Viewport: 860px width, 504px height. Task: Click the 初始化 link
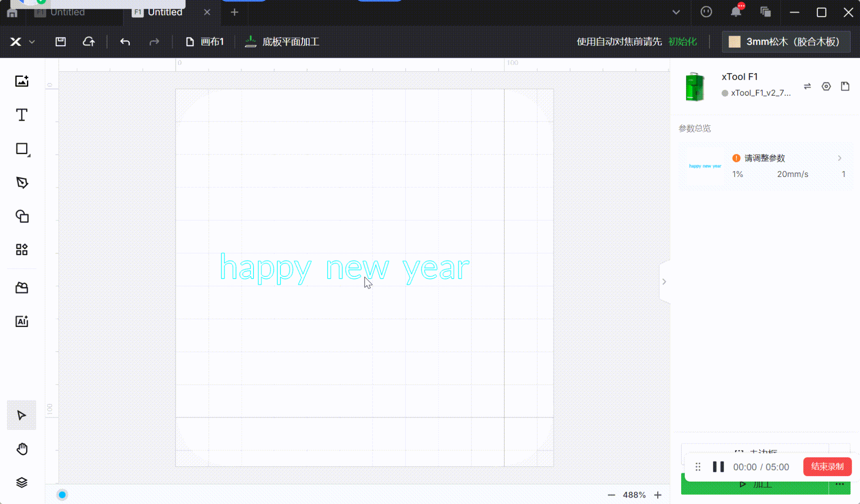click(683, 42)
